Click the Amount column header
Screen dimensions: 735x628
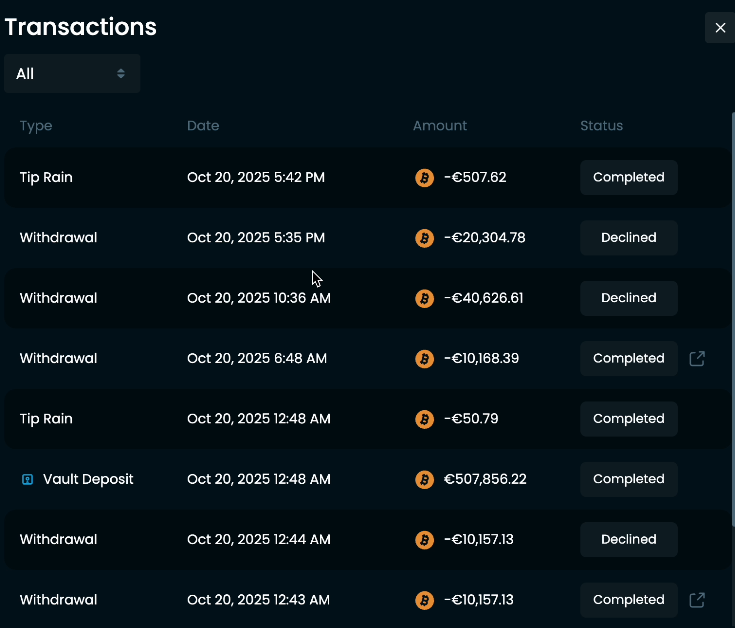pyautogui.click(x=440, y=126)
